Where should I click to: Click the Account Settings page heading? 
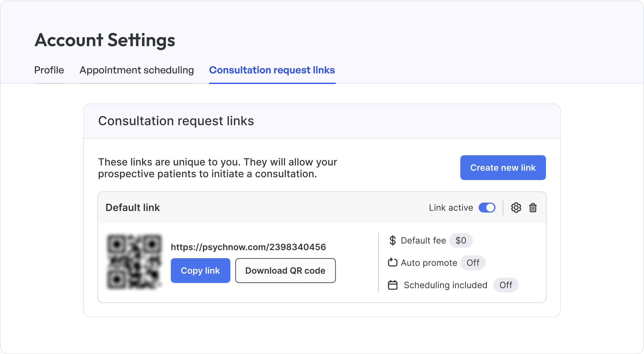tap(105, 40)
